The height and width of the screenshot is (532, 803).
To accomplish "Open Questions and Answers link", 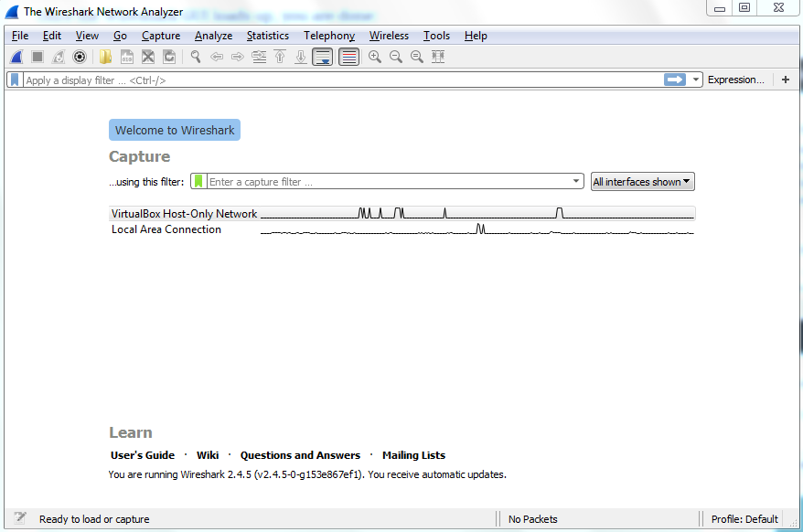I will click(x=300, y=455).
